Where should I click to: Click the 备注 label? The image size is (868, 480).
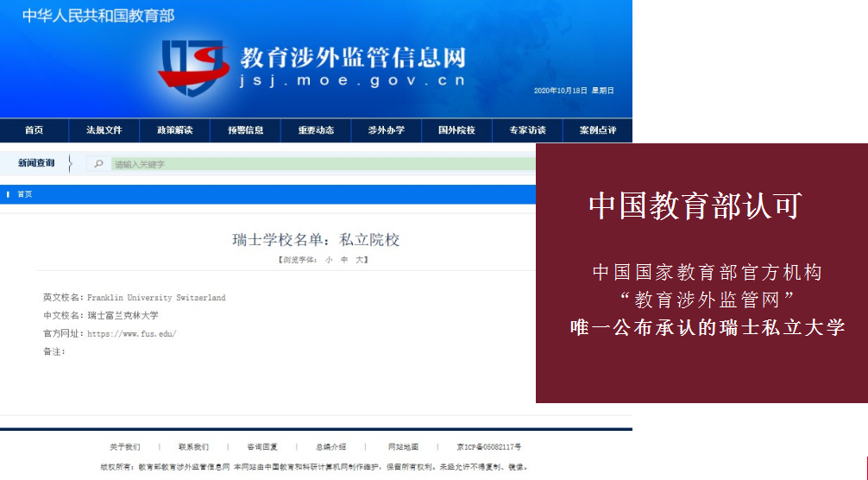tap(54, 351)
